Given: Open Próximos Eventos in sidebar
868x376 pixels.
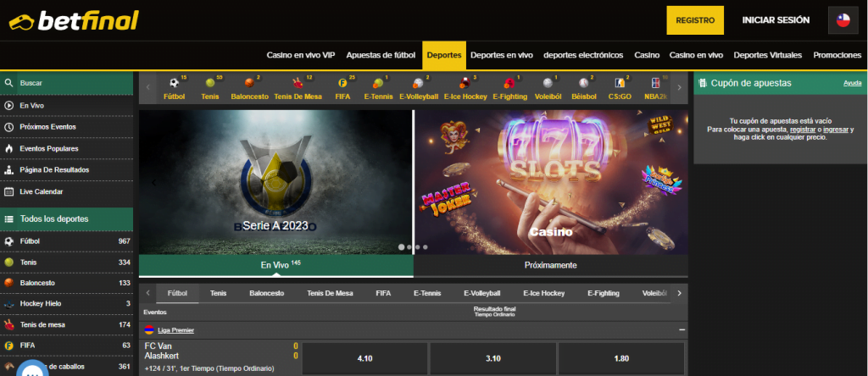Looking at the screenshot, I should click(x=66, y=127).
